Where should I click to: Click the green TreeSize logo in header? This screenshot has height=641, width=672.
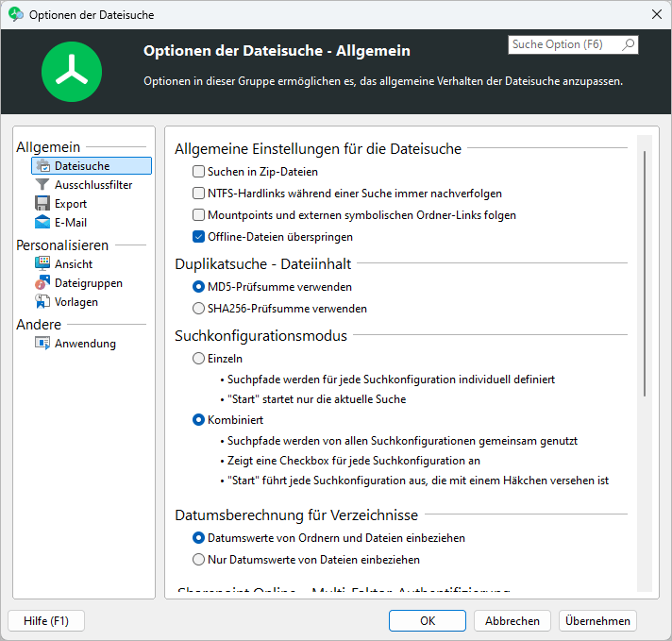(x=72, y=72)
